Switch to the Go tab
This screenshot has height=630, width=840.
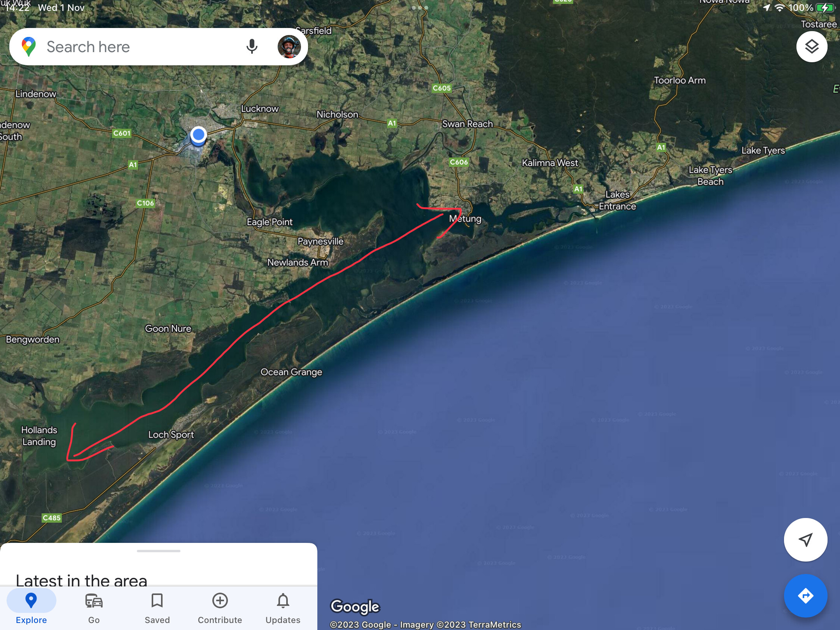coord(94,608)
